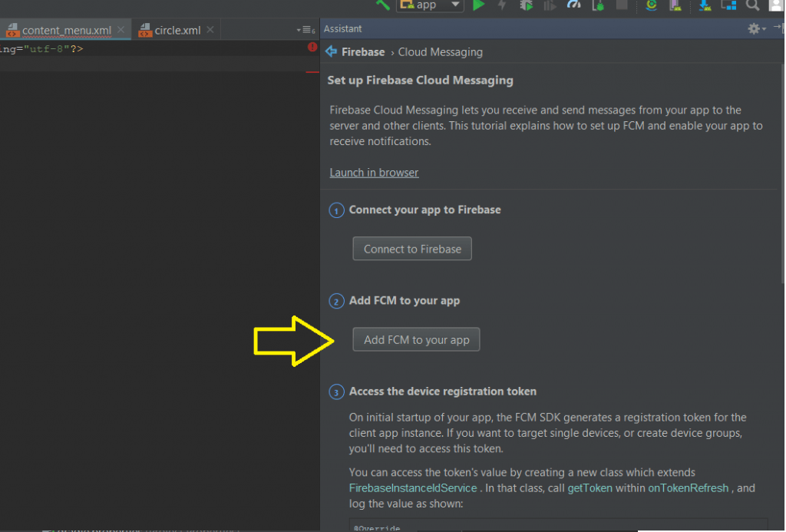Click the search magnifier icon in toolbar
Image resolution: width=786 pixels, height=532 pixels.
[x=752, y=5]
